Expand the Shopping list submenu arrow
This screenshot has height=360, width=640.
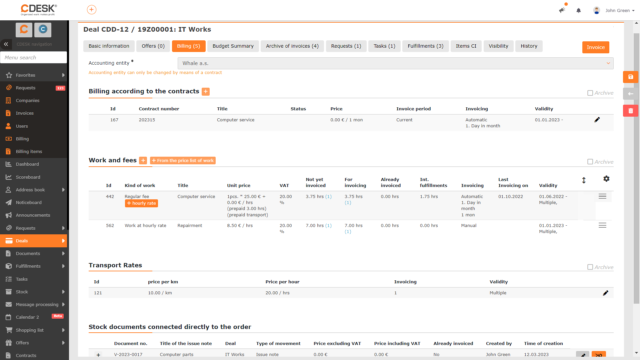(x=63, y=330)
